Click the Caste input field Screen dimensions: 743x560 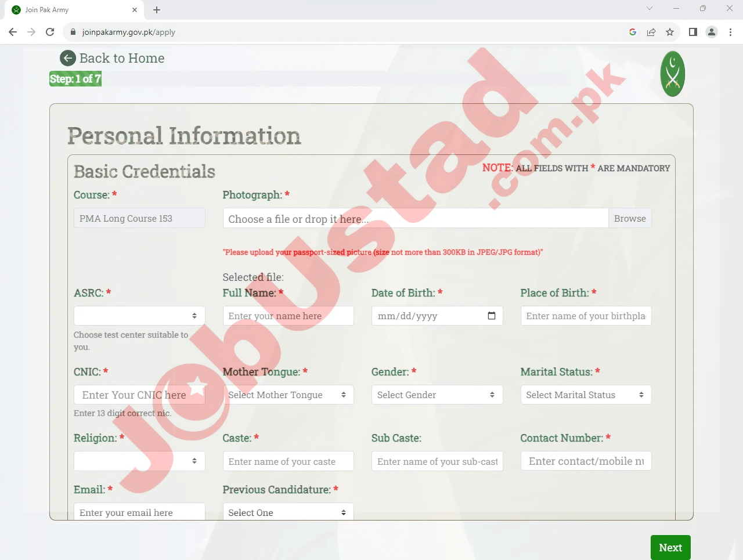click(288, 461)
